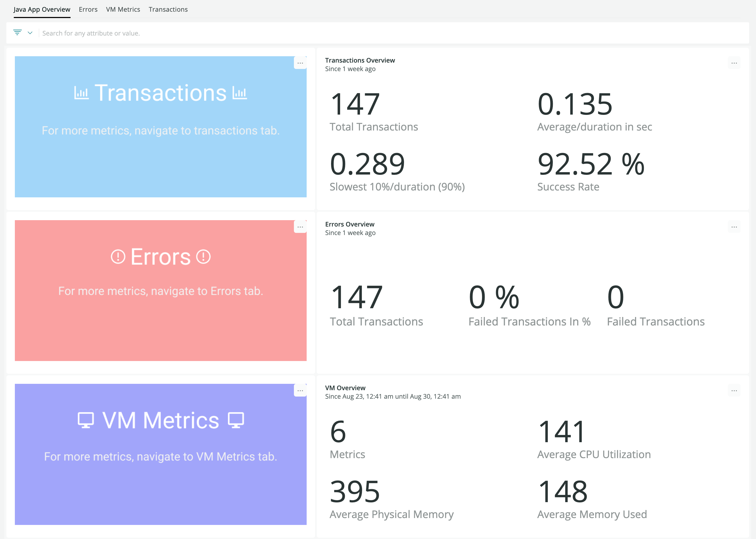The width and height of the screenshot is (756, 539).
Task: Select the Java App Overview tab
Action: (42, 9)
